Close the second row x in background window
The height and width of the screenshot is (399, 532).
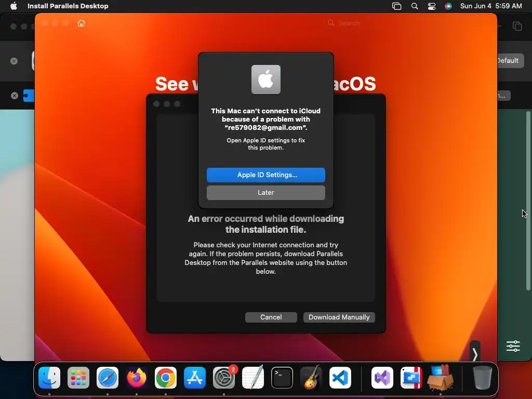[x=14, y=96]
